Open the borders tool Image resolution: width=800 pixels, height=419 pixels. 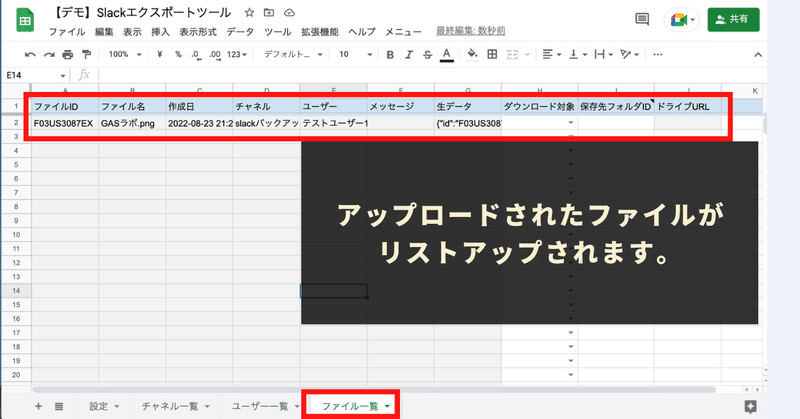tap(492, 54)
